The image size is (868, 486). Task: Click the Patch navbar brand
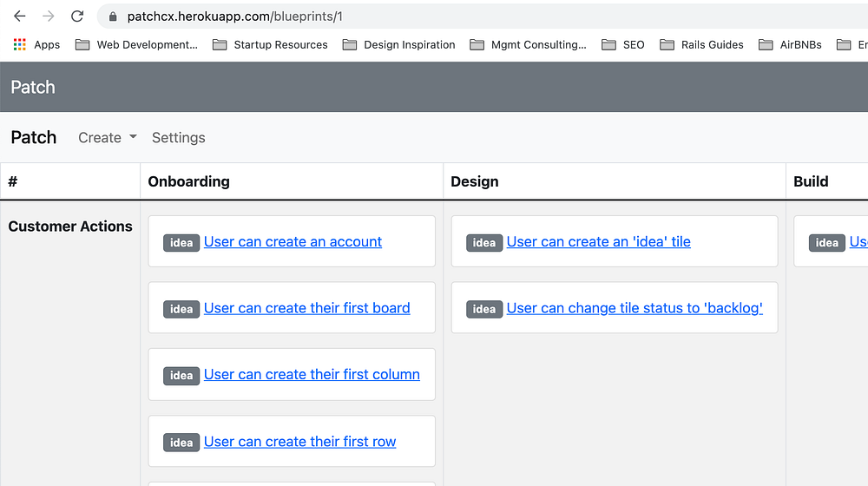point(33,137)
